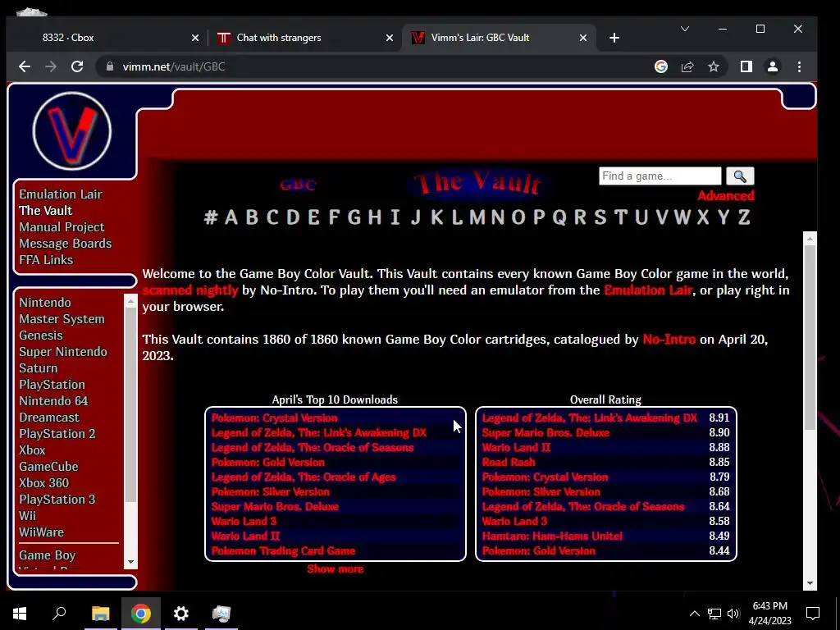Open the Windows Start menu
Screen dimensions: 840x630
[20, 614]
